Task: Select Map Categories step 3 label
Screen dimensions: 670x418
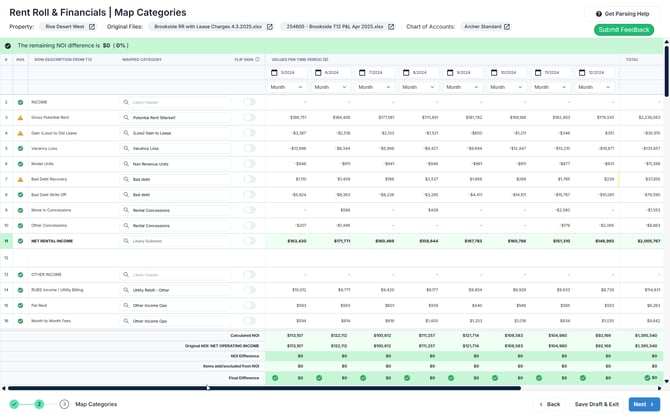Action: pyautogui.click(x=96, y=404)
